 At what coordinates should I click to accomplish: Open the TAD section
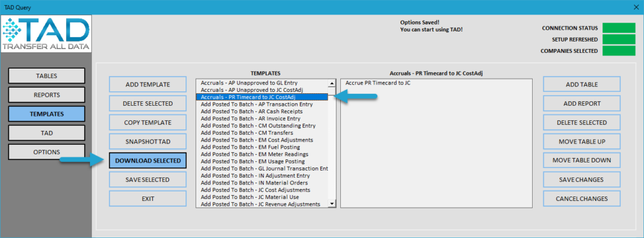[x=47, y=133]
